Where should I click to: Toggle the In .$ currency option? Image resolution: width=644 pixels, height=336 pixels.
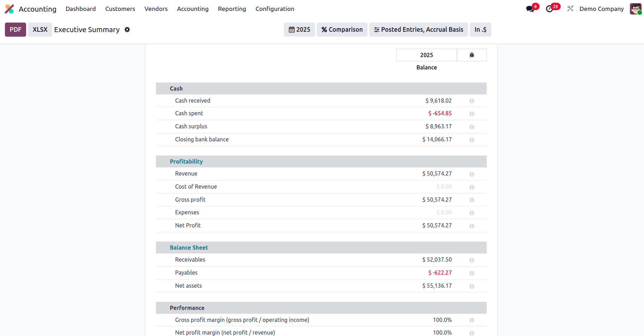[x=480, y=30]
